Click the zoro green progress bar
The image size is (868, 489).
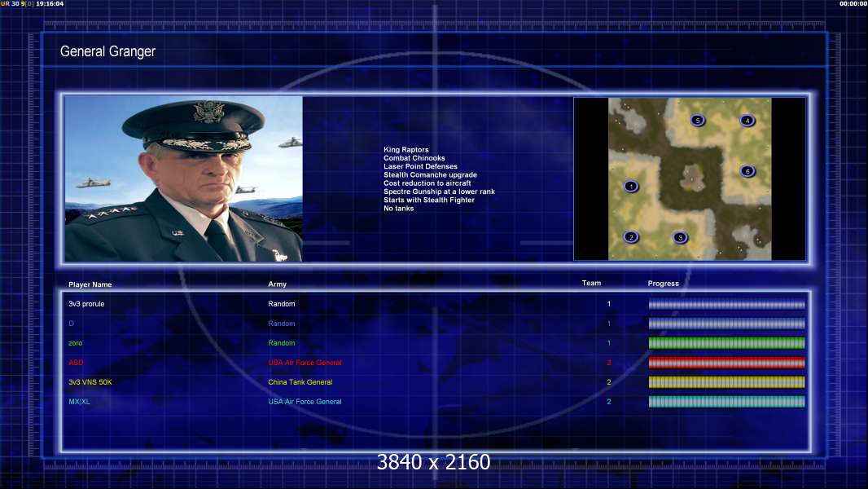(727, 343)
